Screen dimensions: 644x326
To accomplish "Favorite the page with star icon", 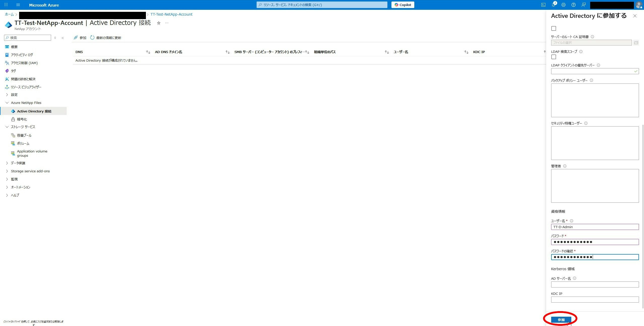I will tap(158, 23).
